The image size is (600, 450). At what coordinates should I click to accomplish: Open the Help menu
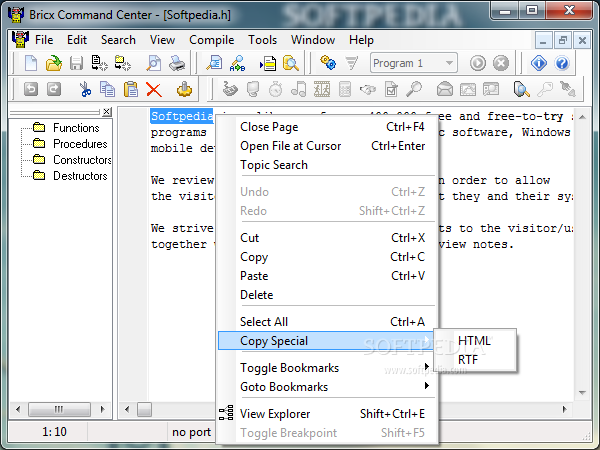(361, 40)
